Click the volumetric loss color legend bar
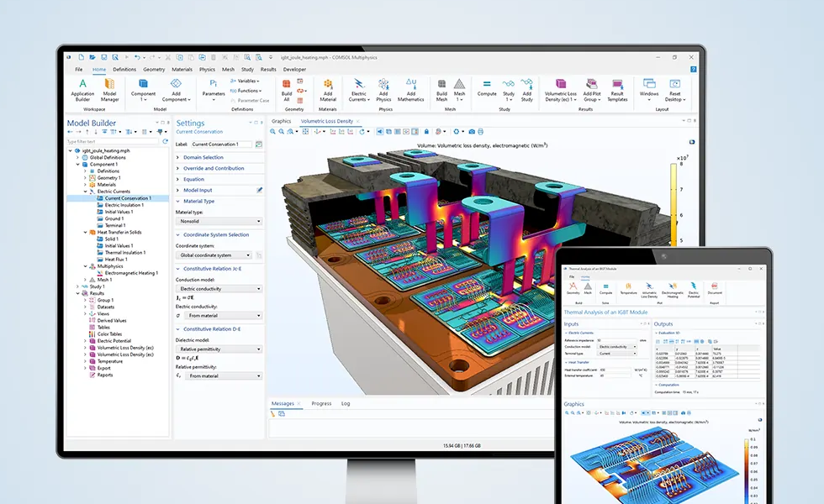The image size is (824, 504). 673,202
